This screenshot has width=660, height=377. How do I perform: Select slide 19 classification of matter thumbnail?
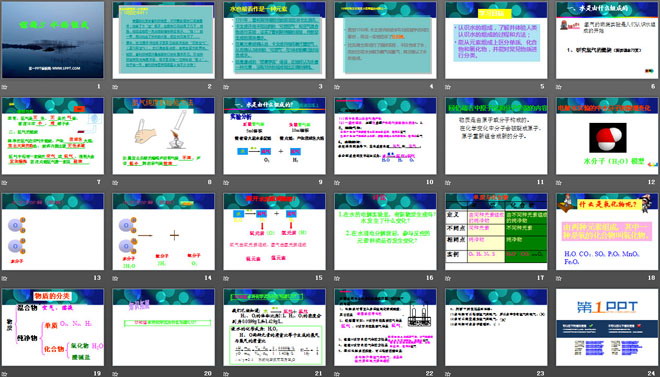pos(53,327)
